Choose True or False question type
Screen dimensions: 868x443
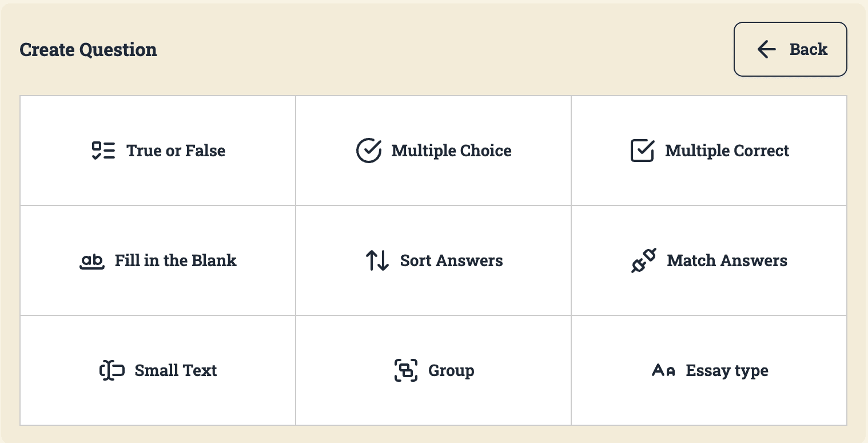(x=158, y=151)
